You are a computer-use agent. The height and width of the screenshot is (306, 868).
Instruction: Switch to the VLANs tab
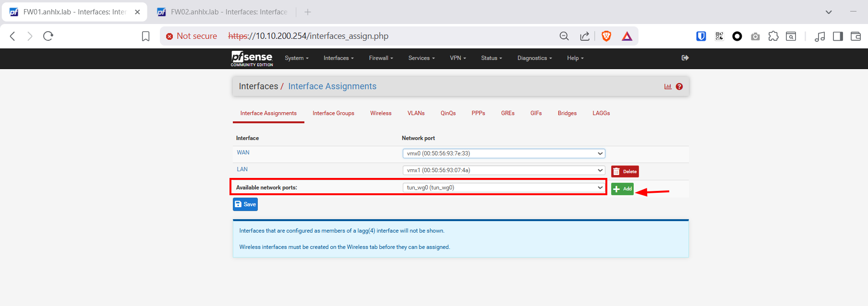point(416,113)
